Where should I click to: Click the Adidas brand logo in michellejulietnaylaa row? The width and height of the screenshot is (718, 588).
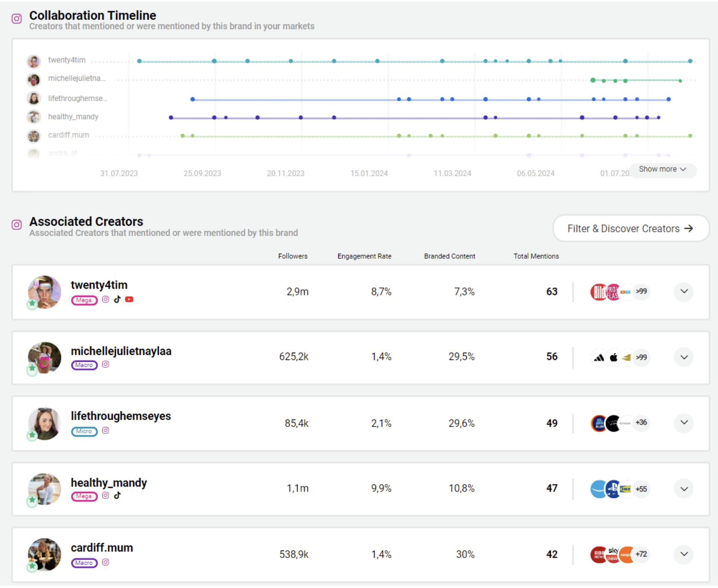tap(599, 358)
